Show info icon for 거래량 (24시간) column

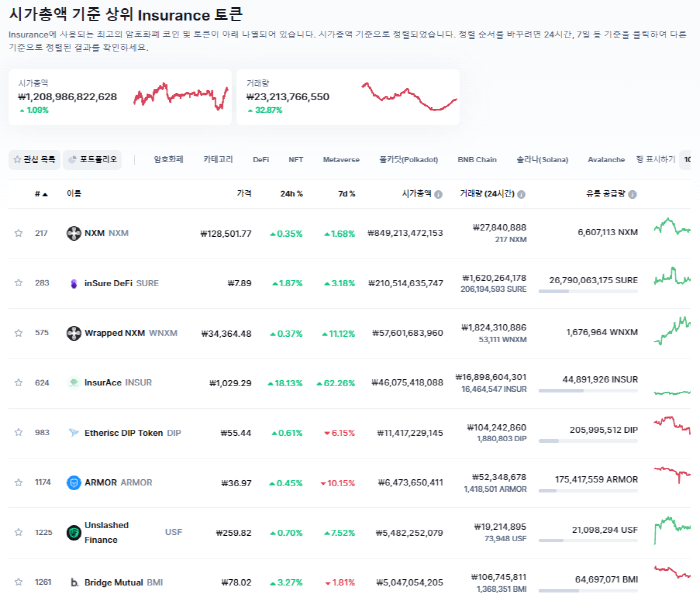coord(521,194)
